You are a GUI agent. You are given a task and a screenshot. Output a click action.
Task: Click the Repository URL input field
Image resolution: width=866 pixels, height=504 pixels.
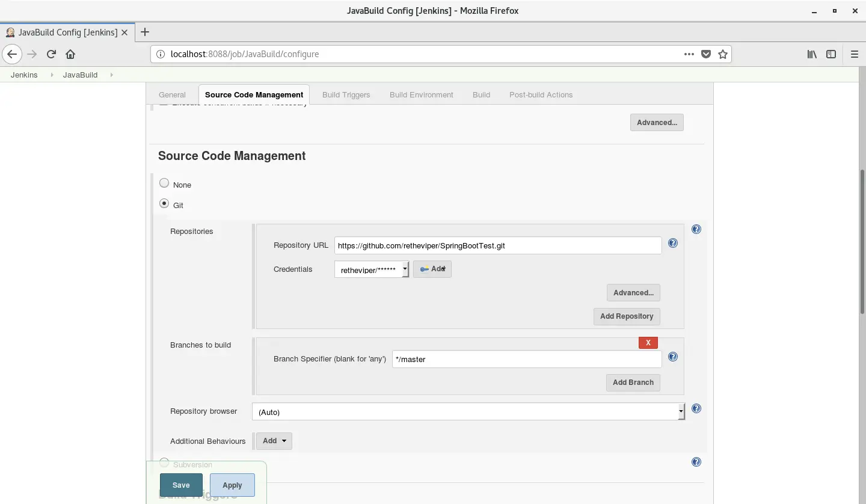point(498,245)
